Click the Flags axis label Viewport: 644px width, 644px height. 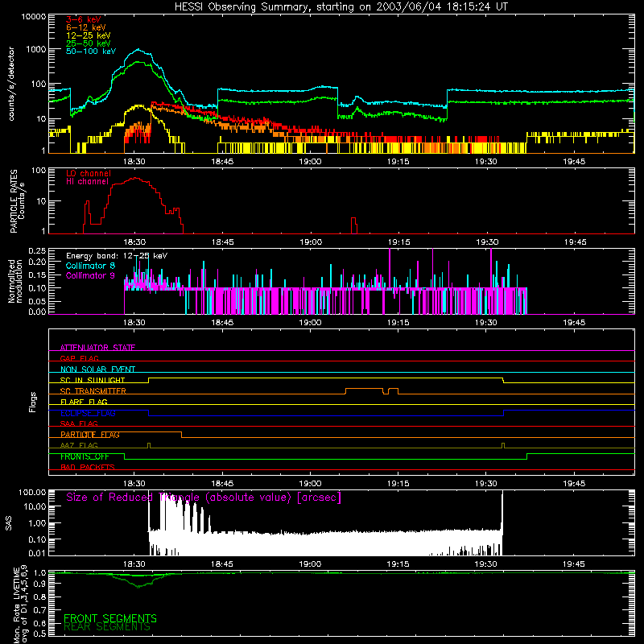[x=33, y=402]
